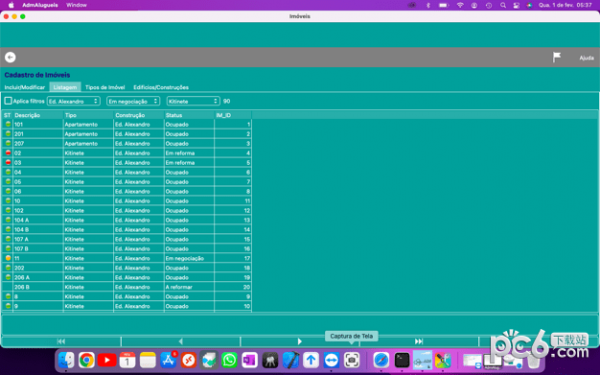This screenshot has width=600, height=375.
Task: Enable the Aplica filtros checkbox
Action: point(8,101)
